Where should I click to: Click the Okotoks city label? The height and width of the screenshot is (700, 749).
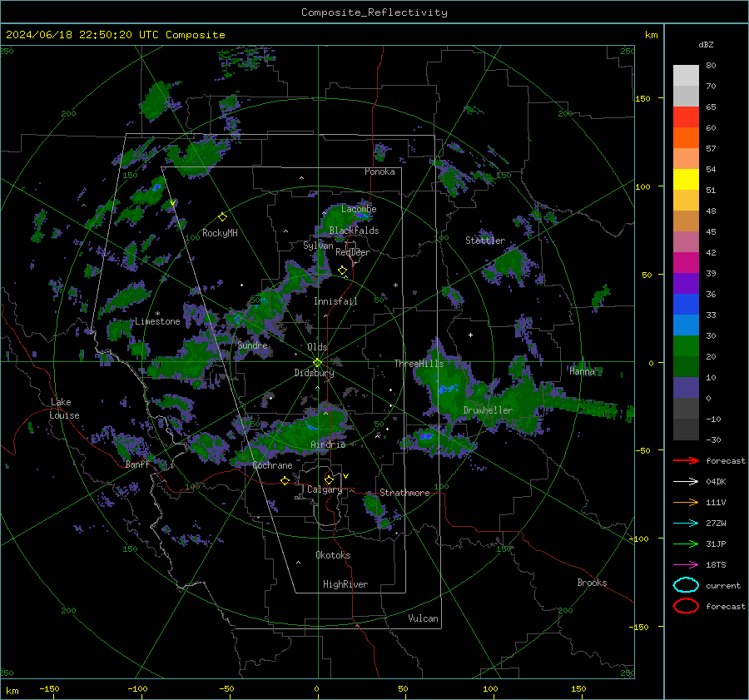point(333,555)
